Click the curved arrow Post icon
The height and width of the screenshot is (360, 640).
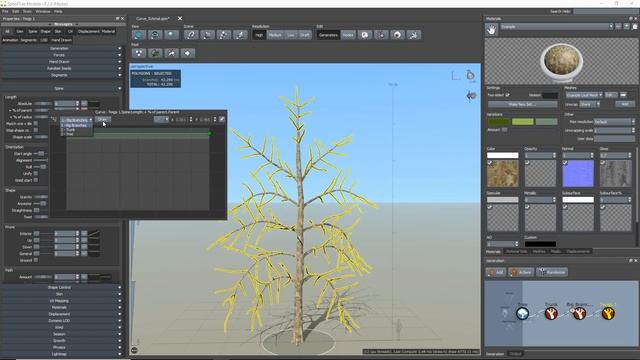(171, 53)
